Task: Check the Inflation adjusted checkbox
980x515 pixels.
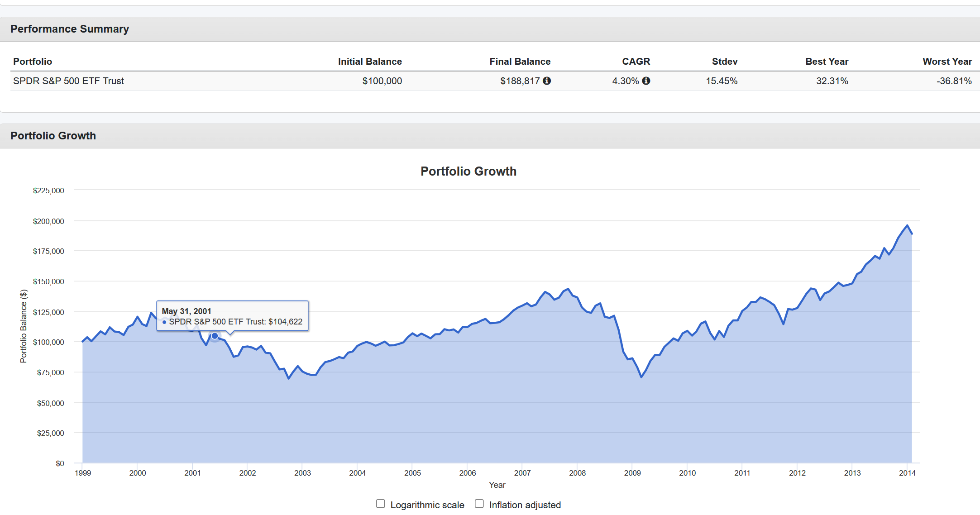Action: [479, 504]
